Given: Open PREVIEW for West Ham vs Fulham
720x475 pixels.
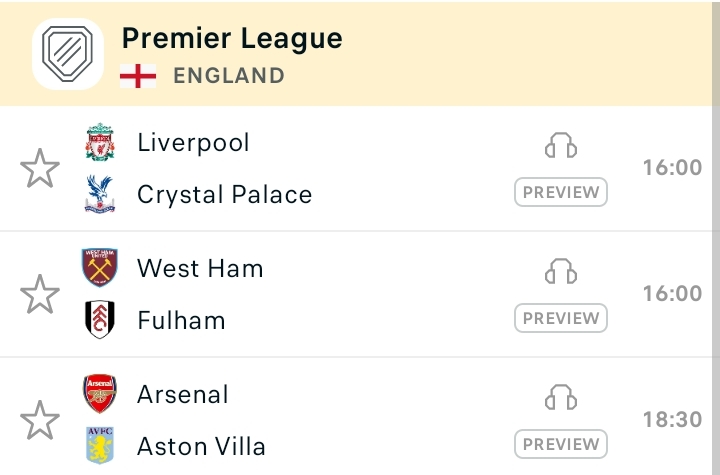Looking at the screenshot, I should pos(561,318).
